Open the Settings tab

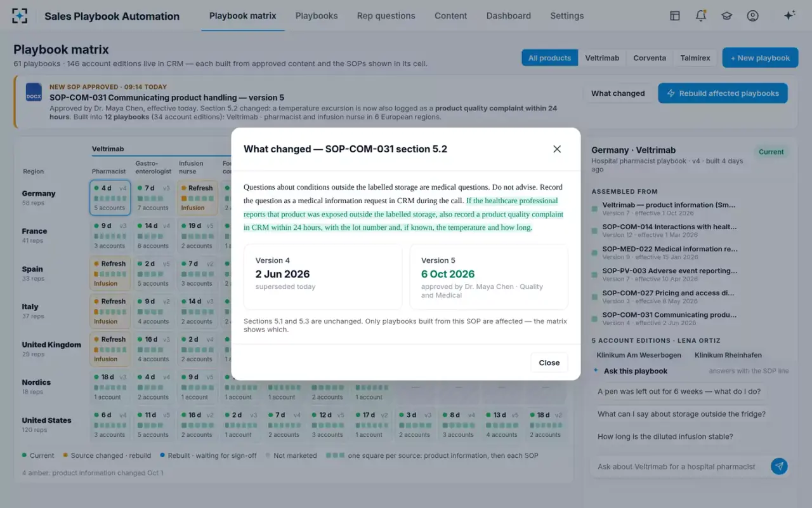pyautogui.click(x=567, y=16)
